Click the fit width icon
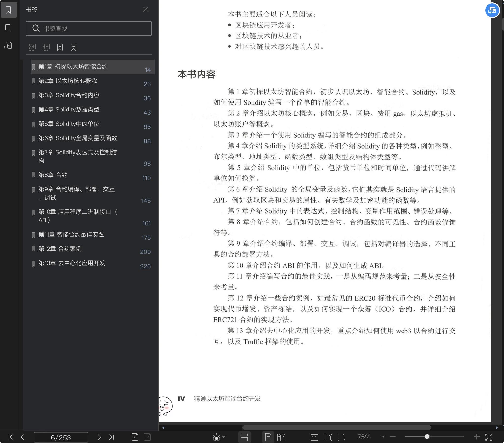Screen dimensions: 504x443 (341, 437)
